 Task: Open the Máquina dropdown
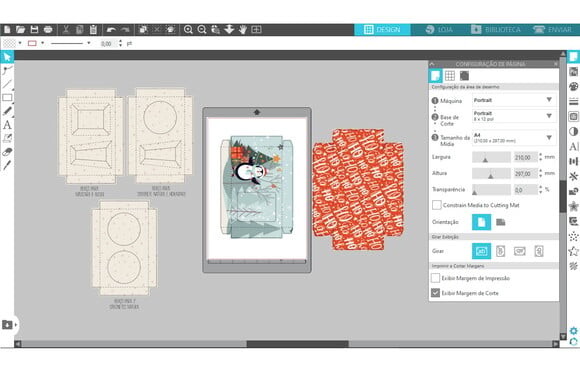click(514, 100)
